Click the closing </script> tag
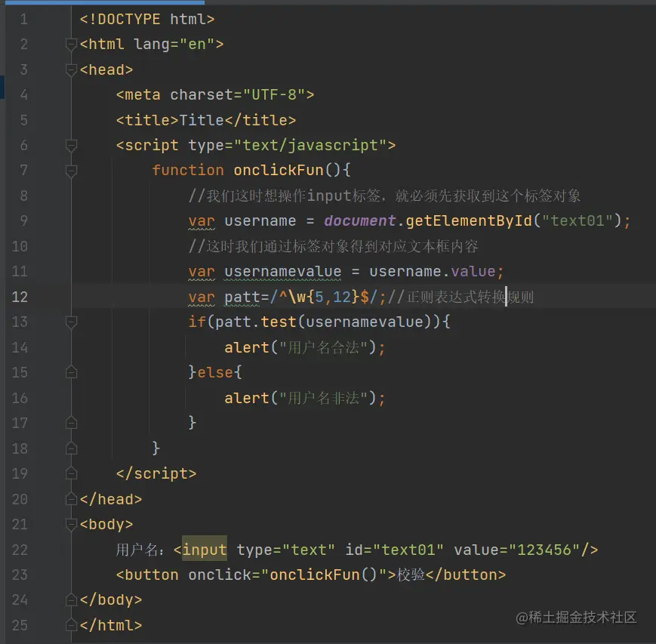The height and width of the screenshot is (644, 656). pos(156,473)
